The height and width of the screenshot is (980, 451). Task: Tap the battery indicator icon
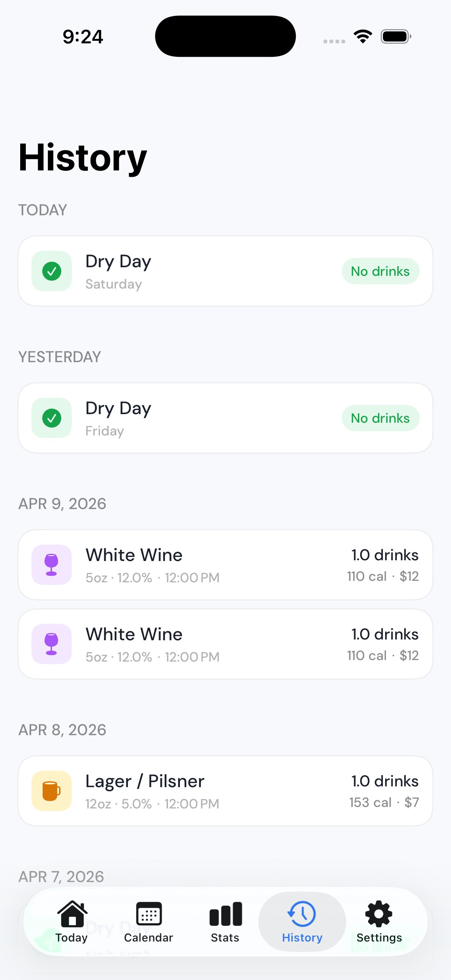coord(395,37)
